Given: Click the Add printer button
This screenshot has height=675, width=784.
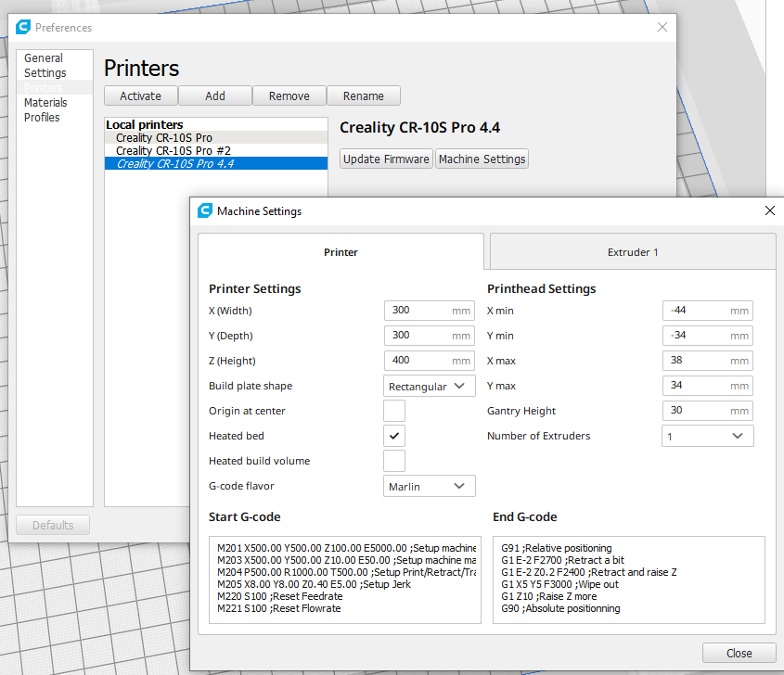Looking at the screenshot, I should tap(215, 96).
